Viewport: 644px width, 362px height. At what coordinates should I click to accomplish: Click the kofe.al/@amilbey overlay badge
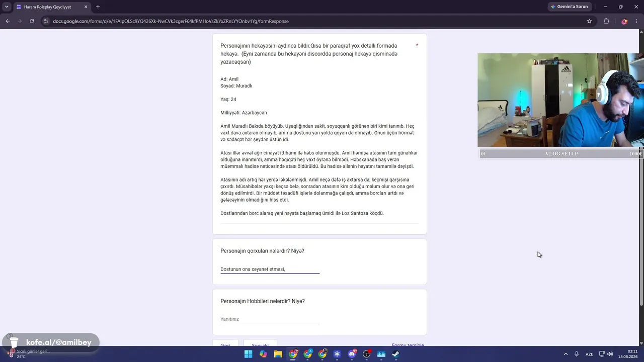pos(51,342)
